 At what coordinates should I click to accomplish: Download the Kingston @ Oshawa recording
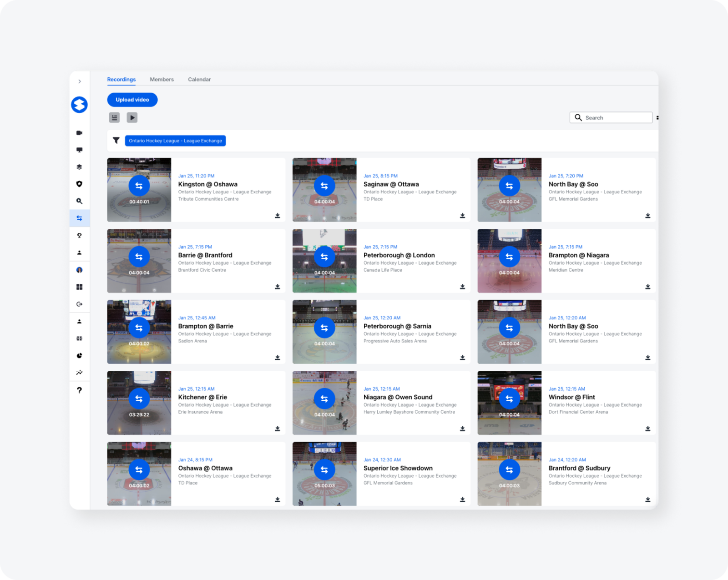277,216
